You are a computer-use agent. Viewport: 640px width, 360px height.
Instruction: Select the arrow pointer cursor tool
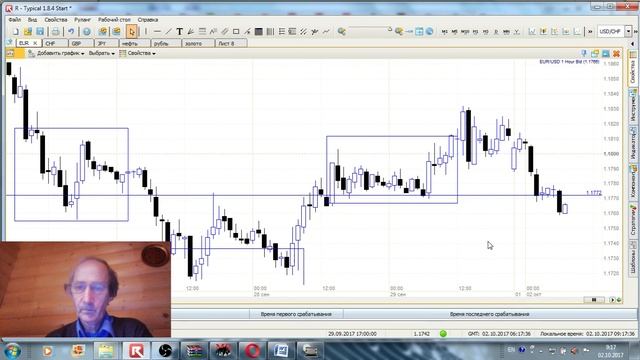131,31
